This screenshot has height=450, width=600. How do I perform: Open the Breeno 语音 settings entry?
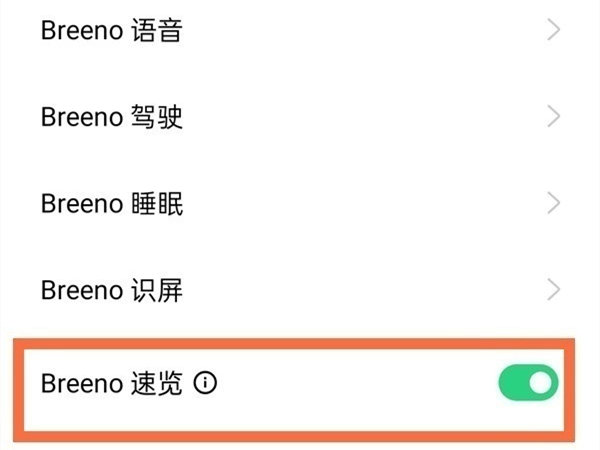tap(111, 31)
